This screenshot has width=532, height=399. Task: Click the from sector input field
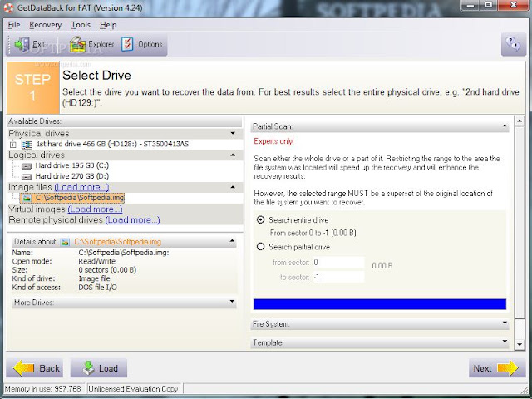pos(338,263)
